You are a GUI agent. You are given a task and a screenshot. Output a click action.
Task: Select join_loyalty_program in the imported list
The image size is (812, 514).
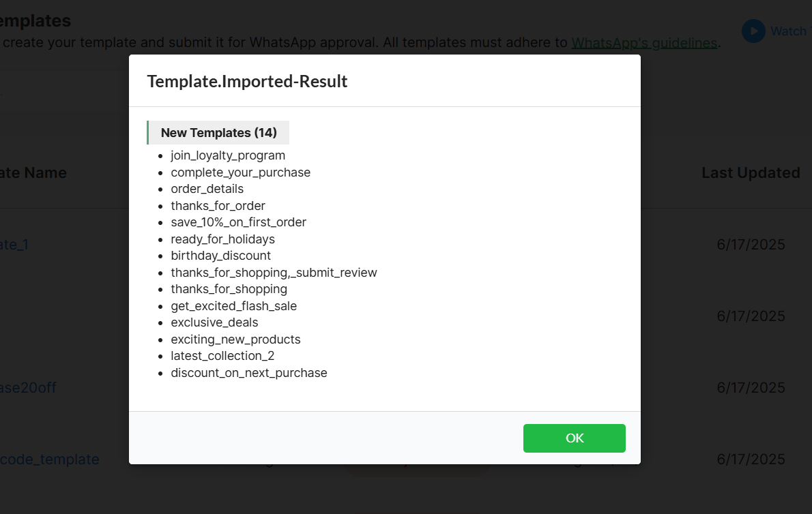[x=228, y=155]
